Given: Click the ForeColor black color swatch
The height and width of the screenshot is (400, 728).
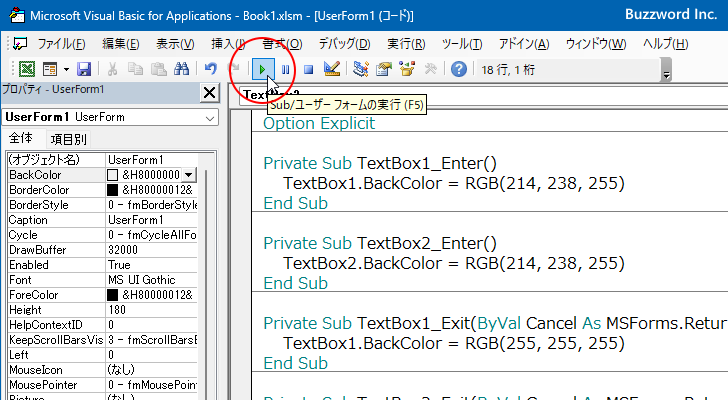Looking at the screenshot, I should [112, 295].
